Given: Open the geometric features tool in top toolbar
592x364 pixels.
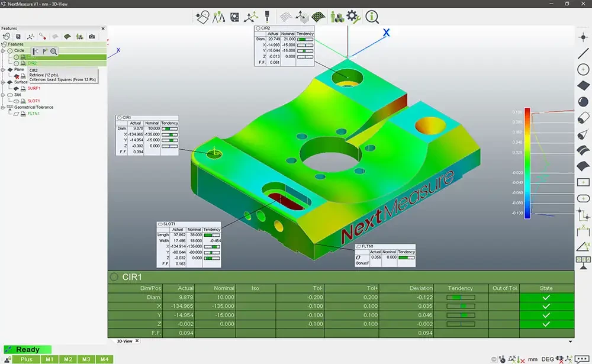Looking at the screenshot, I should (x=202, y=17).
